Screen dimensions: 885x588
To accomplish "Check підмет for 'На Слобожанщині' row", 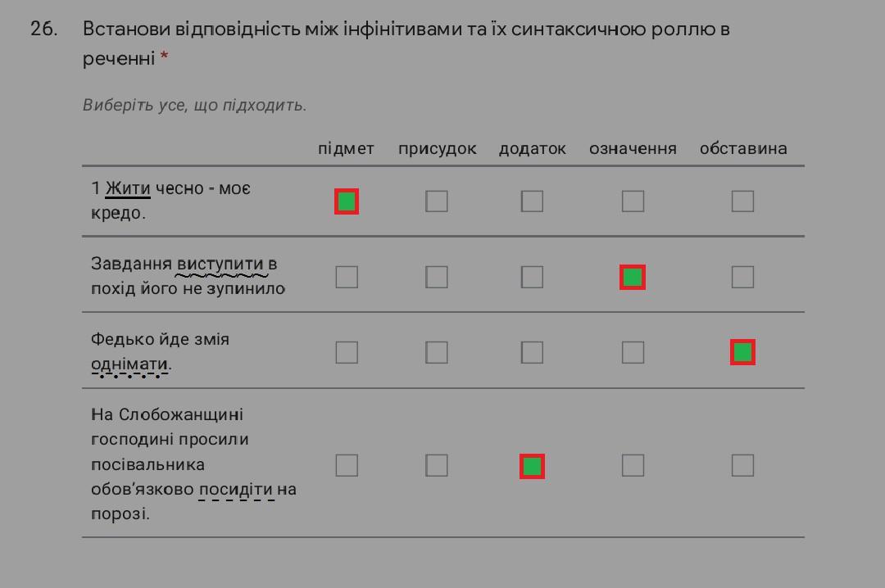I will tap(347, 465).
